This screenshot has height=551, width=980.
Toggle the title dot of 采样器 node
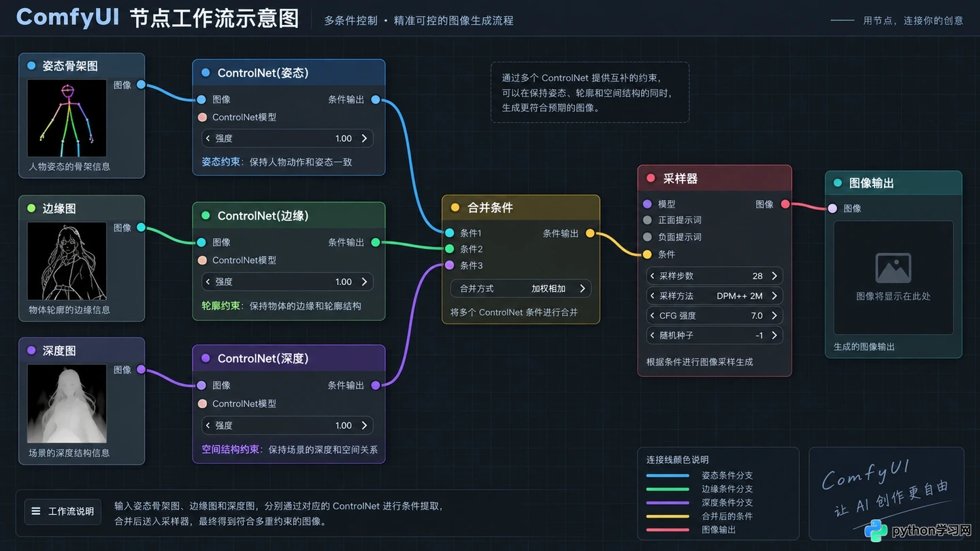pyautogui.click(x=651, y=178)
